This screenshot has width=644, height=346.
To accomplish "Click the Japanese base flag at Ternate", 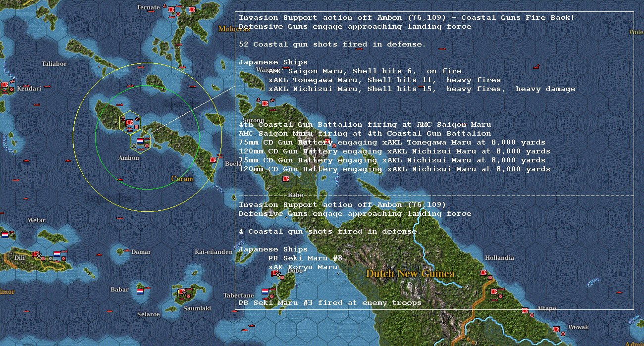I will click(x=172, y=9).
